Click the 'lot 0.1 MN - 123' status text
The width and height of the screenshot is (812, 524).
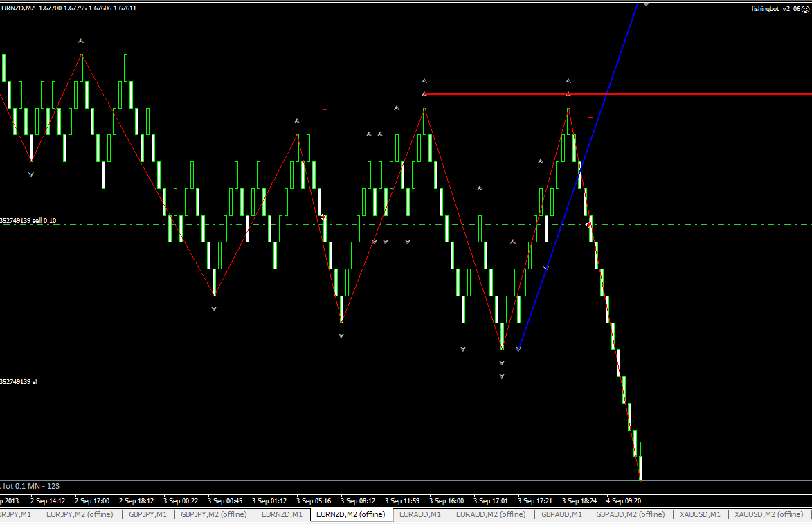point(30,486)
